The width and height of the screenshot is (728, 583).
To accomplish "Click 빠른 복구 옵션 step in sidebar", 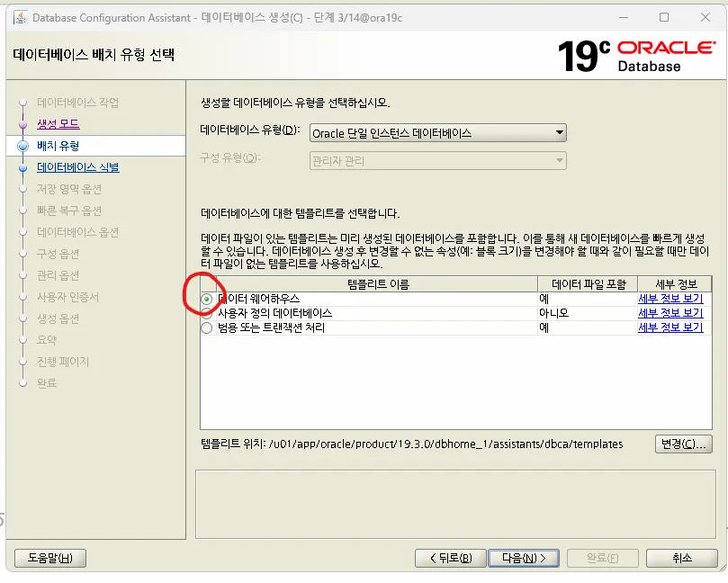I will tap(69, 211).
